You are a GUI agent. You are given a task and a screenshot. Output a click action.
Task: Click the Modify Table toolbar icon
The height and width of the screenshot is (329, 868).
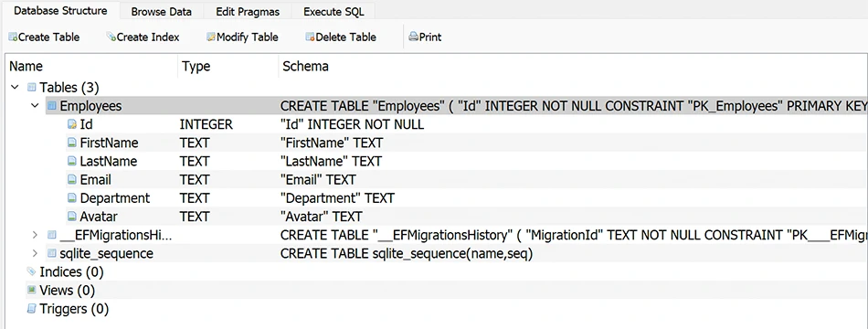211,37
